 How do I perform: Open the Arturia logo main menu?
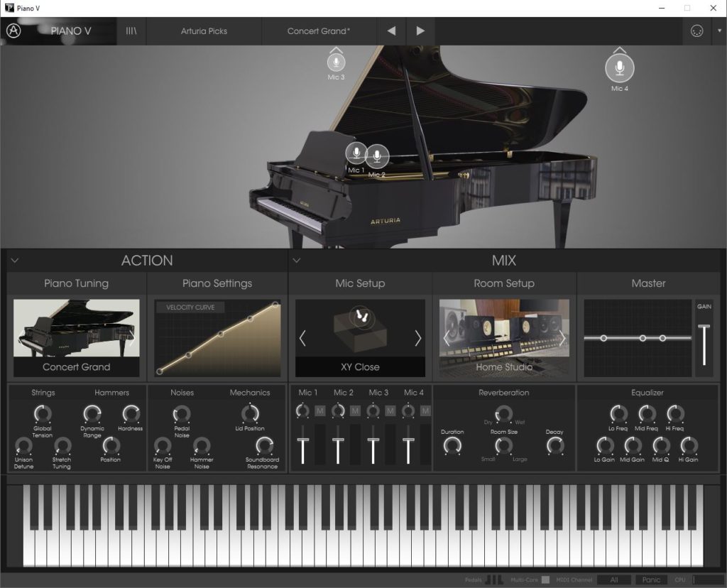[x=13, y=31]
